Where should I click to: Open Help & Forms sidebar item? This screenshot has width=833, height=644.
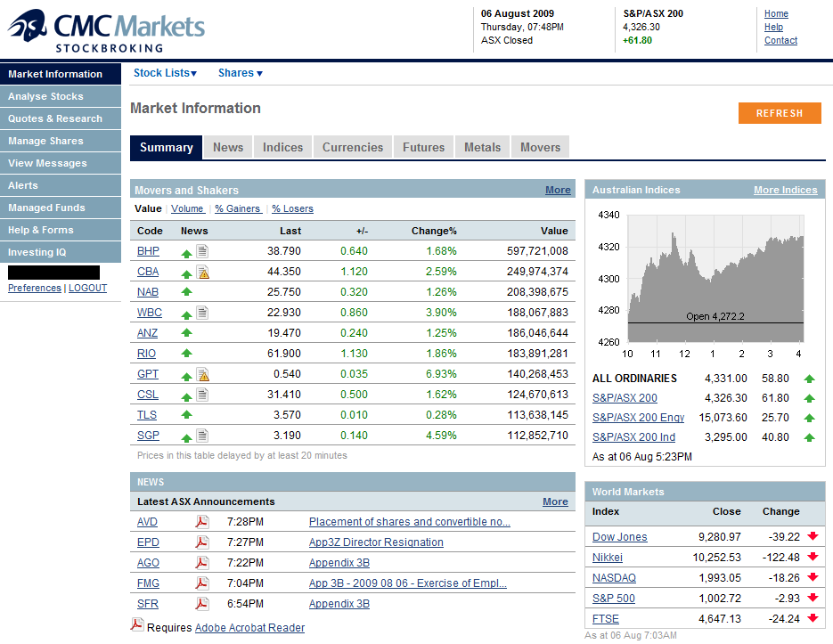point(61,230)
